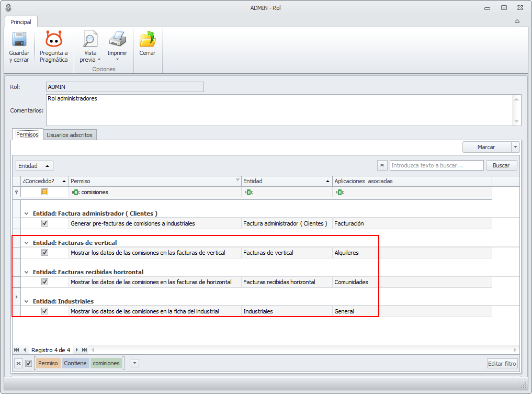Viewport: 532px width, 394px height.
Task: Click the application icon in the title bar
Action: (x=8, y=7)
